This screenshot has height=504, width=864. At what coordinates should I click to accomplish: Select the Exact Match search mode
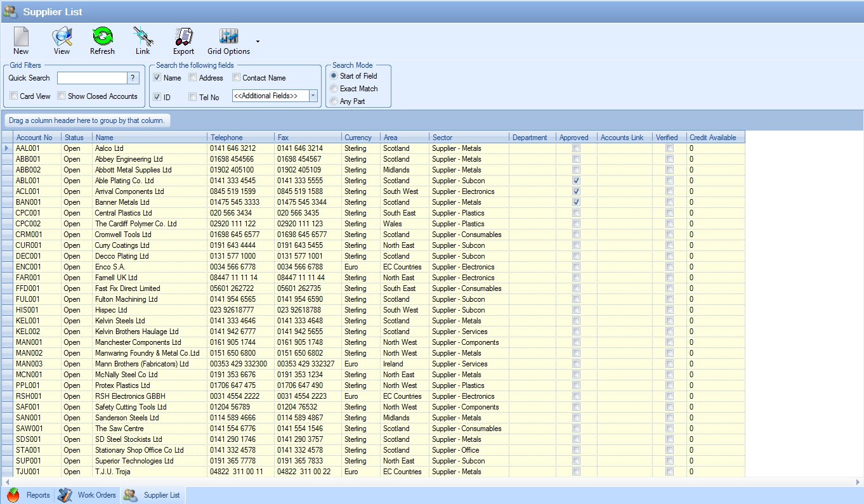point(334,89)
